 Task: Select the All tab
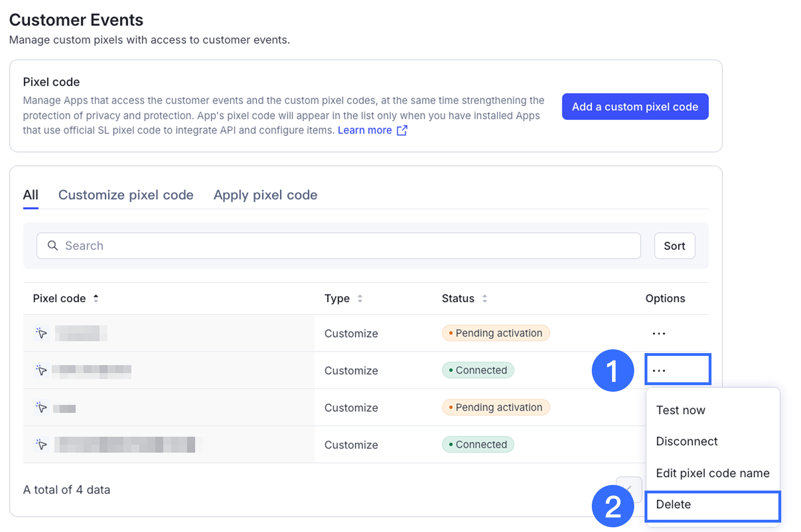click(x=31, y=195)
